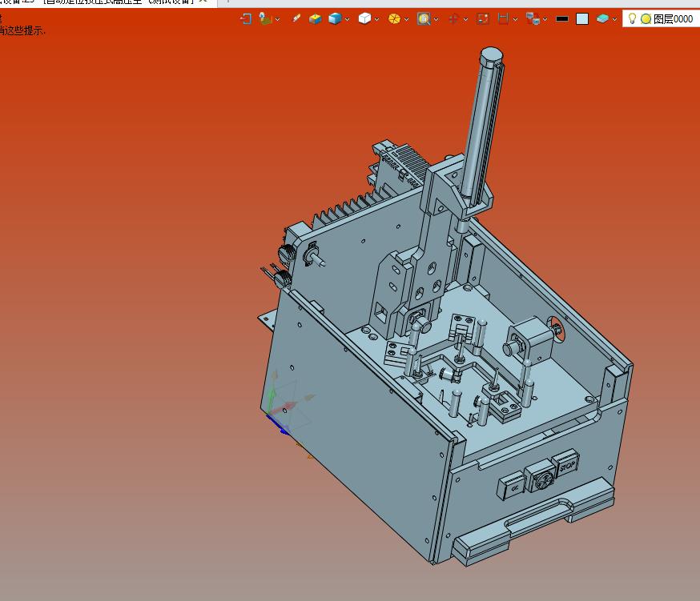Click the shaded blue cube display icon
This screenshot has width=700, height=601.
[335, 18]
